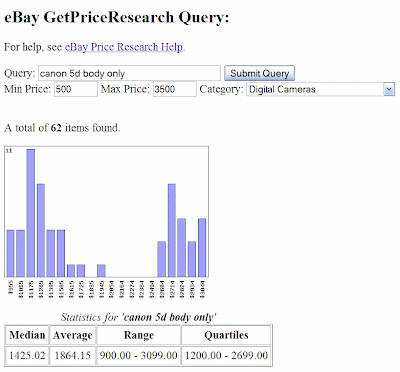Click the Range column header
Viewport: 400px width, 372px height.
tap(139, 335)
